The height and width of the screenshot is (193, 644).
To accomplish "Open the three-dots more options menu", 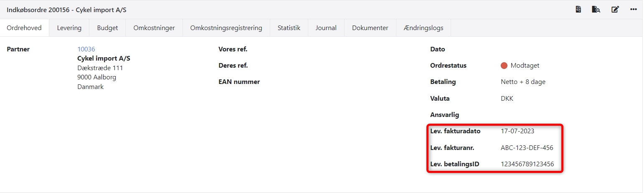I will [634, 9].
